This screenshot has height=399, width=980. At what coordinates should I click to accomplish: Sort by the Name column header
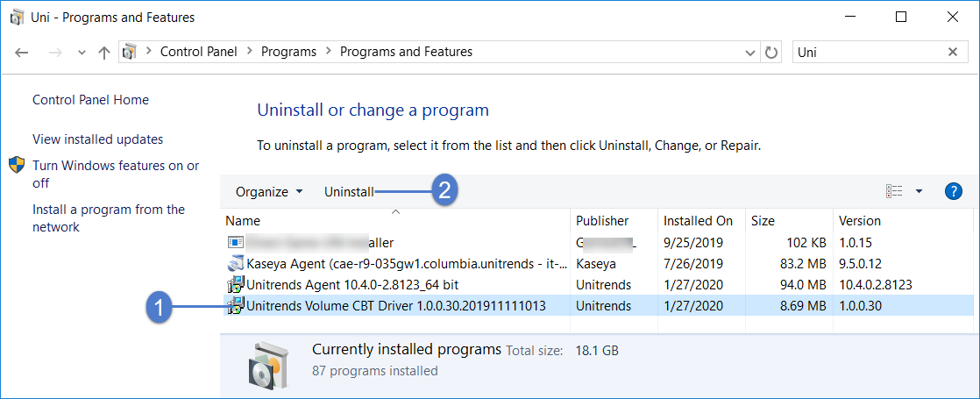pyautogui.click(x=395, y=221)
